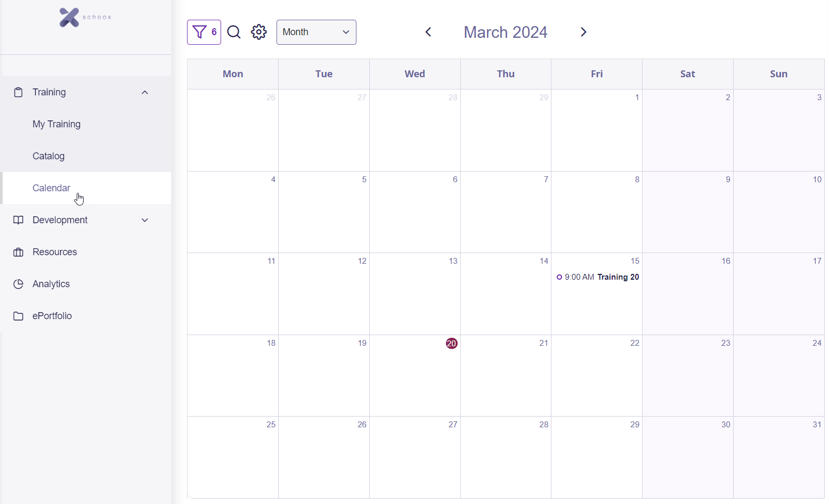Image resolution: width=829 pixels, height=504 pixels.
Task: Select Catalog in the sidebar
Action: [48, 156]
